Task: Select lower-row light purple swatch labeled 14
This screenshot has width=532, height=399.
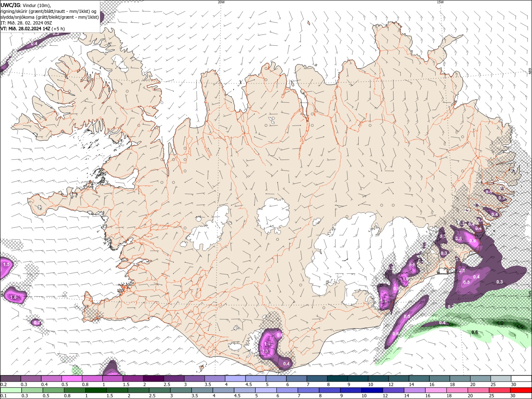Action: tap(415, 390)
